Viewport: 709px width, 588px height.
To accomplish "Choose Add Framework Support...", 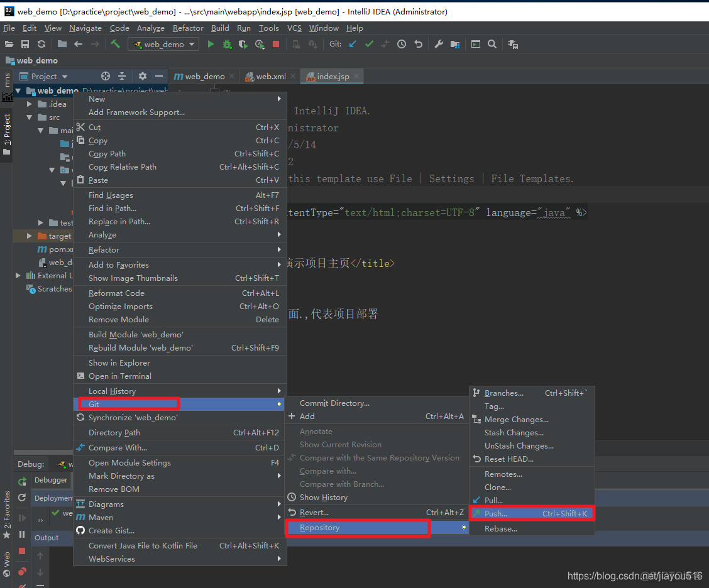I will point(180,112).
